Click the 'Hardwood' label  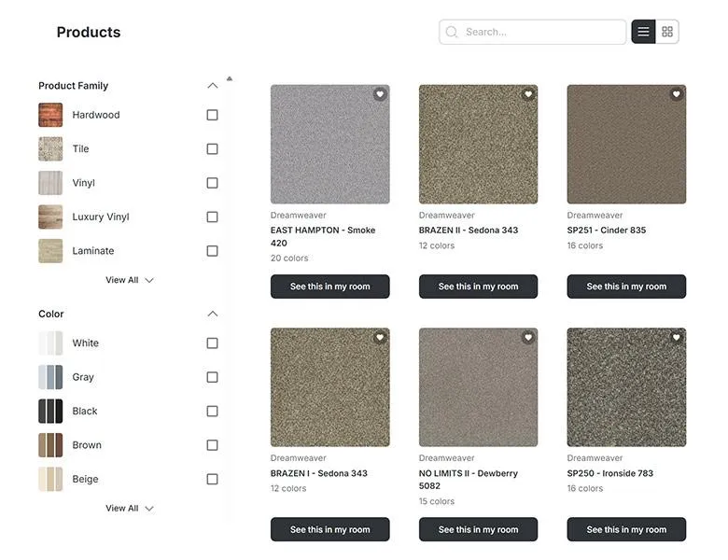click(x=96, y=115)
